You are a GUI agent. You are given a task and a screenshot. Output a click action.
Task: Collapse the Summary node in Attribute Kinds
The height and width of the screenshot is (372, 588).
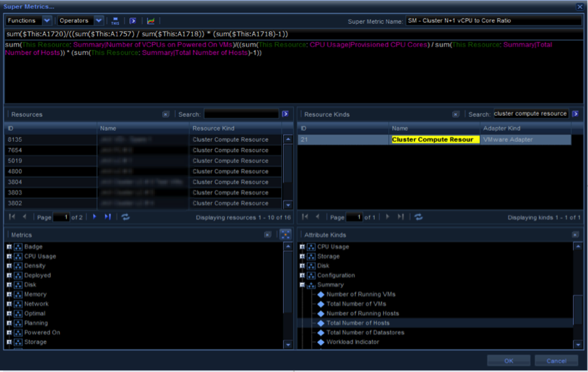(x=303, y=285)
